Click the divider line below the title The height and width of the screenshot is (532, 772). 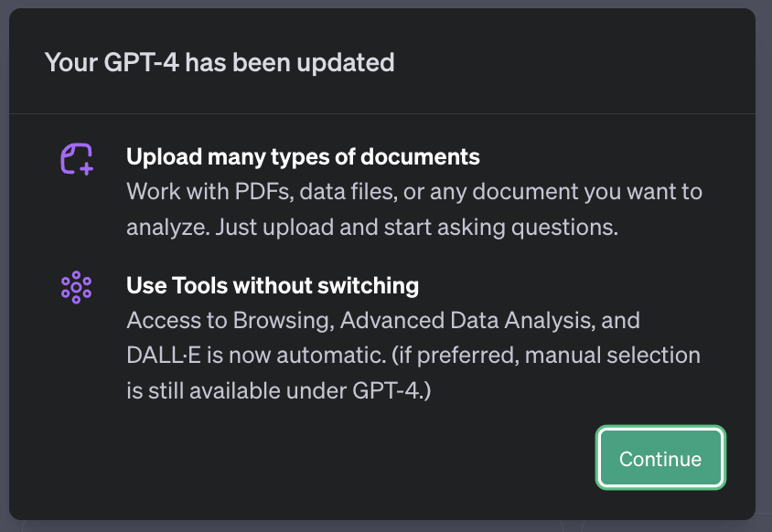coord(384,112)
